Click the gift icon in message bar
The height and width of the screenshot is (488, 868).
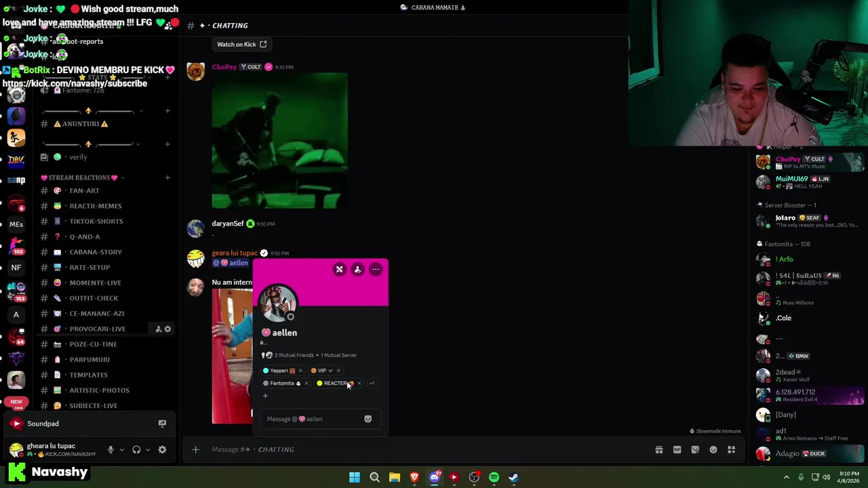point(658,449)
